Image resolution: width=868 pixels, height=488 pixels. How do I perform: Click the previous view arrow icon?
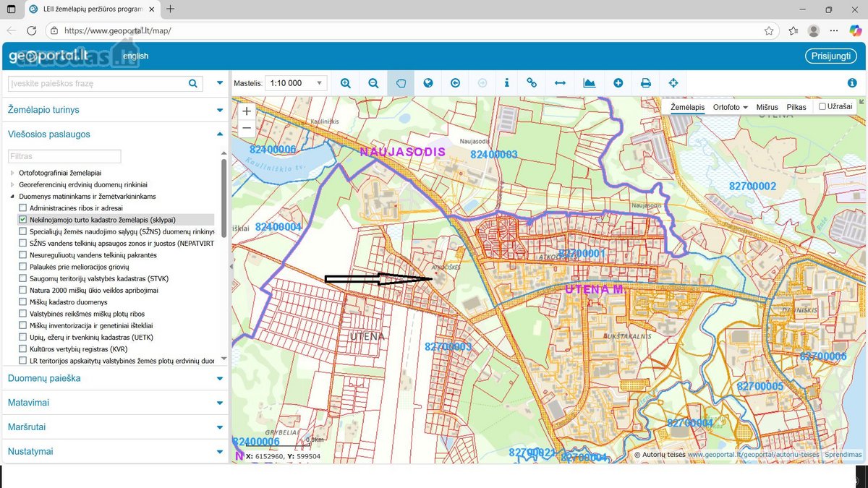(455, 83)
